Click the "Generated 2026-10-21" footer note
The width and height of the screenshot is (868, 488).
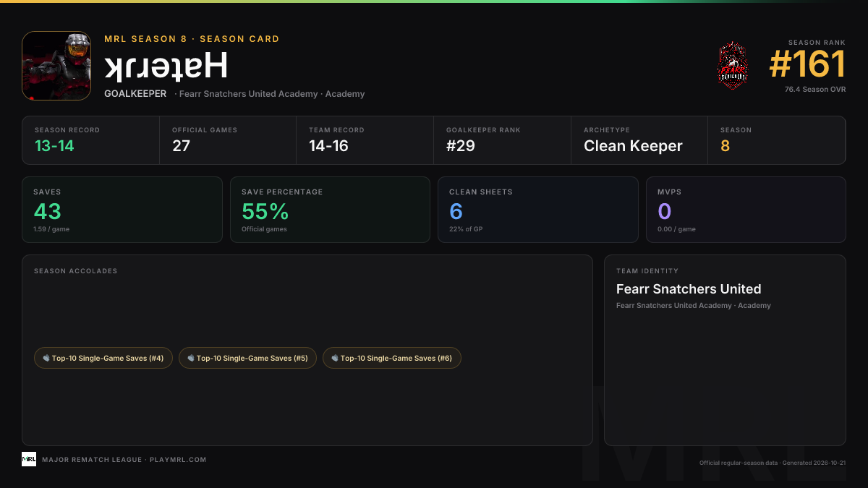coord(814,463)
